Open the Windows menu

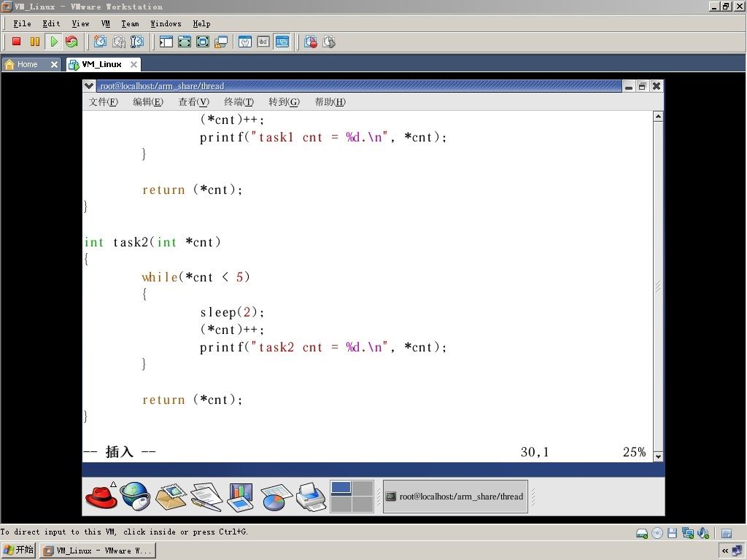click(x=166, y=23)
